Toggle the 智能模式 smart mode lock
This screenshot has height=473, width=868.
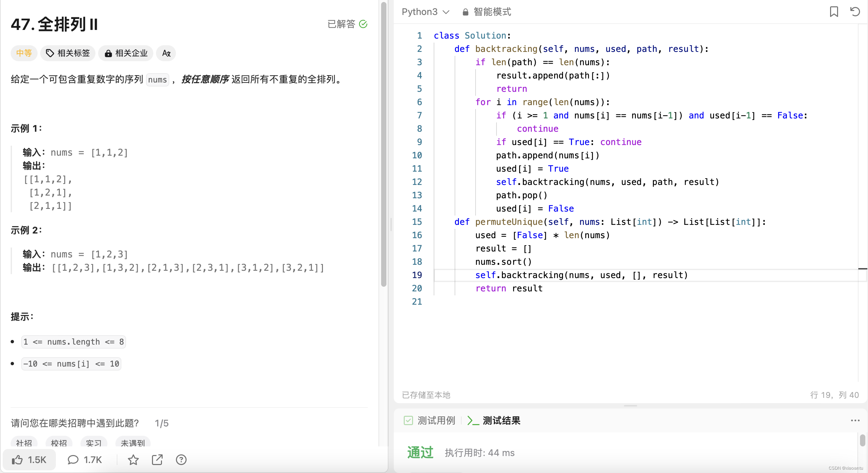[x=487, y=12]
